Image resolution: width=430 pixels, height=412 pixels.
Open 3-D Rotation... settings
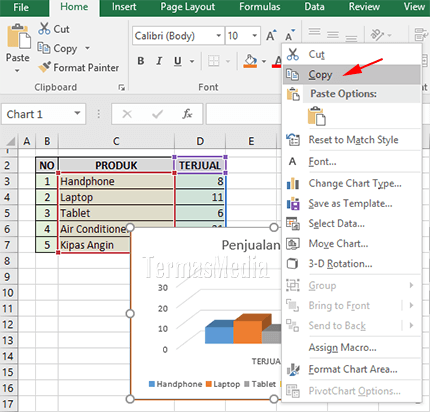point(351,264)
